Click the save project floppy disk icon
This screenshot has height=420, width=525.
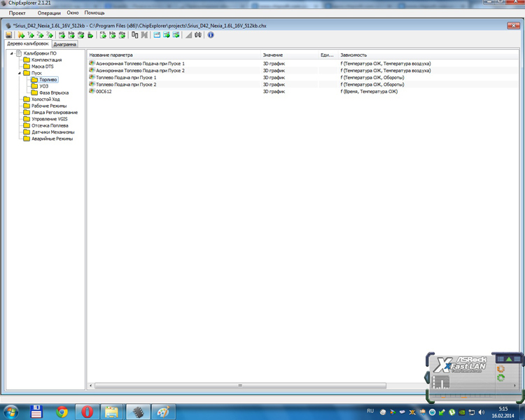9,35
